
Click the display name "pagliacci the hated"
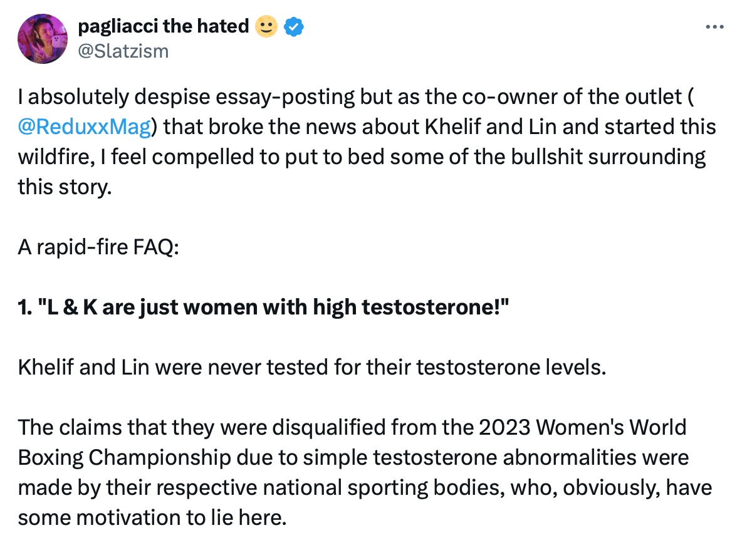click(x=162, y=26)
